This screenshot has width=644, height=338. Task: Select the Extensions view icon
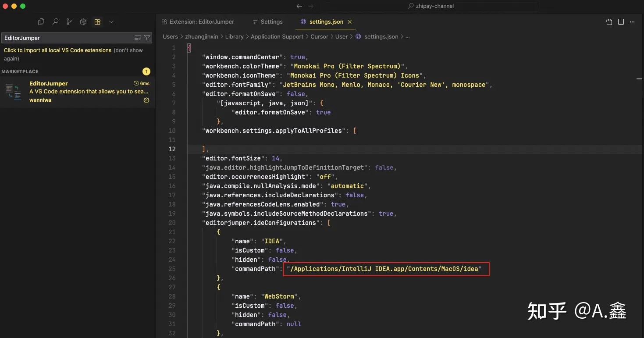point(97,21)
